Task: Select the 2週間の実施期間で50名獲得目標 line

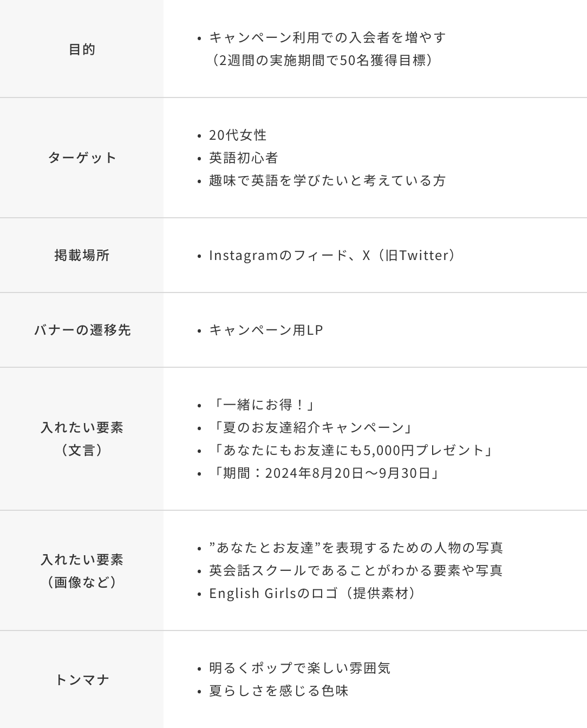Action: point(323,60)
